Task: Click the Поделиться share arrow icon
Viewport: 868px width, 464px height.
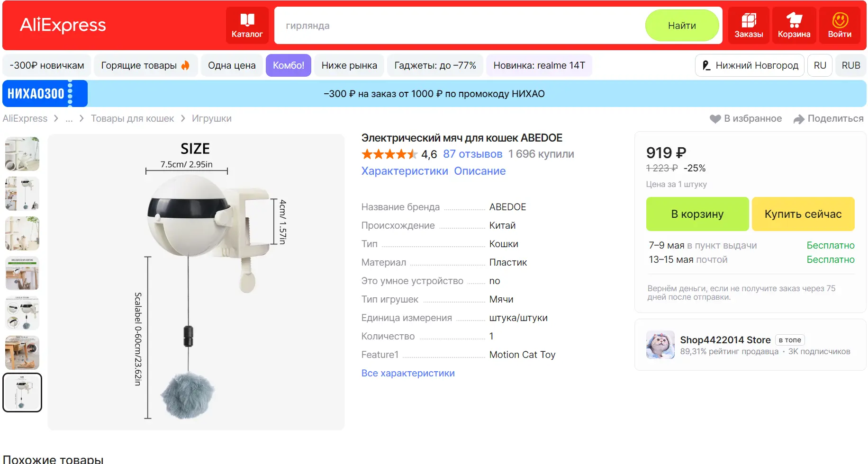Action: coord(799,119)
